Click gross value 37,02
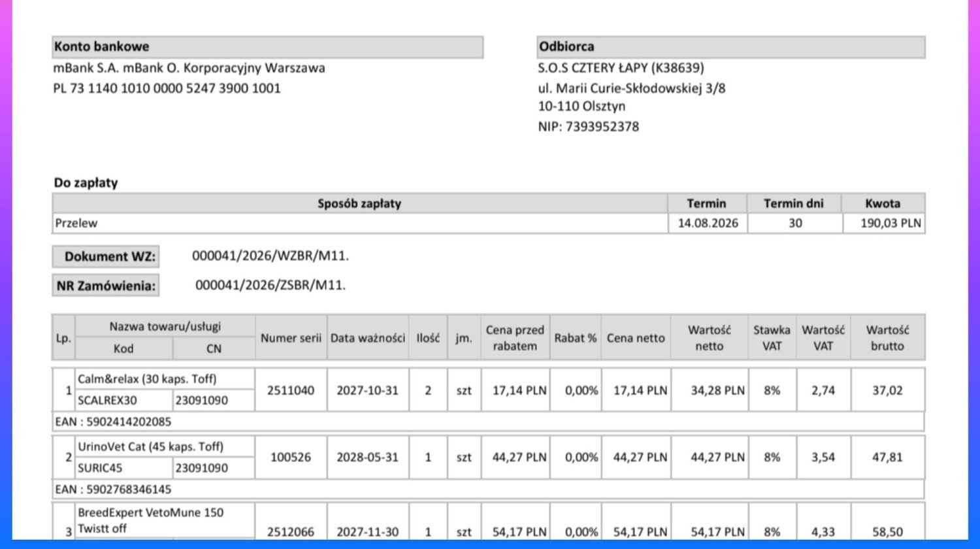The image size is (980, 549). [x=887, y=390]
